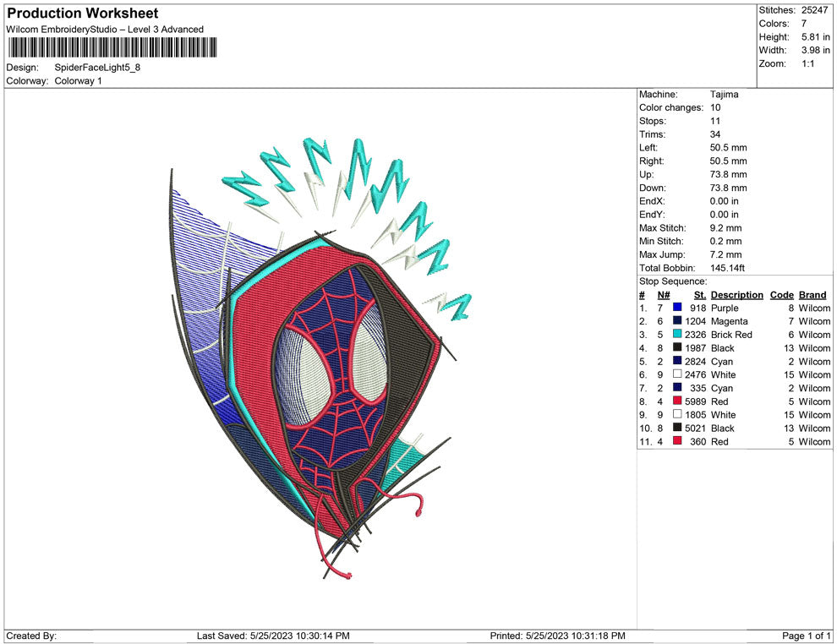Screen dimensions: 837x644
Task: Click the Max Jump value 7.2 mm
Action: (725, 254)
